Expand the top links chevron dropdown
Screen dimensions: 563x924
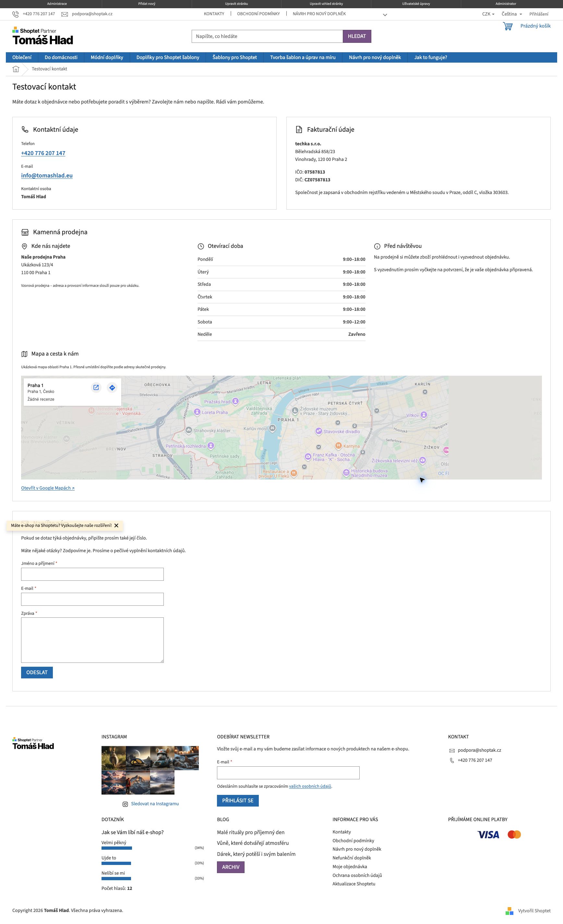(385, 15)
